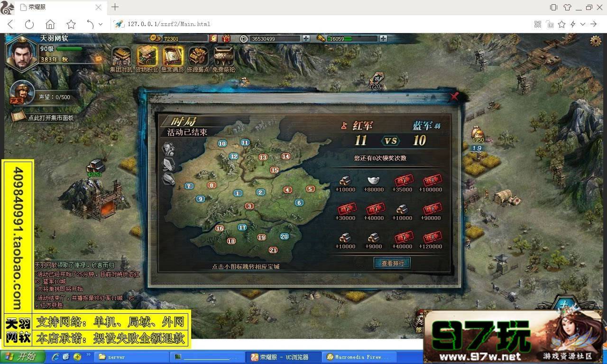Click the claimed +100000 reward stamp

pyautogui.click(x=432, y=181)
